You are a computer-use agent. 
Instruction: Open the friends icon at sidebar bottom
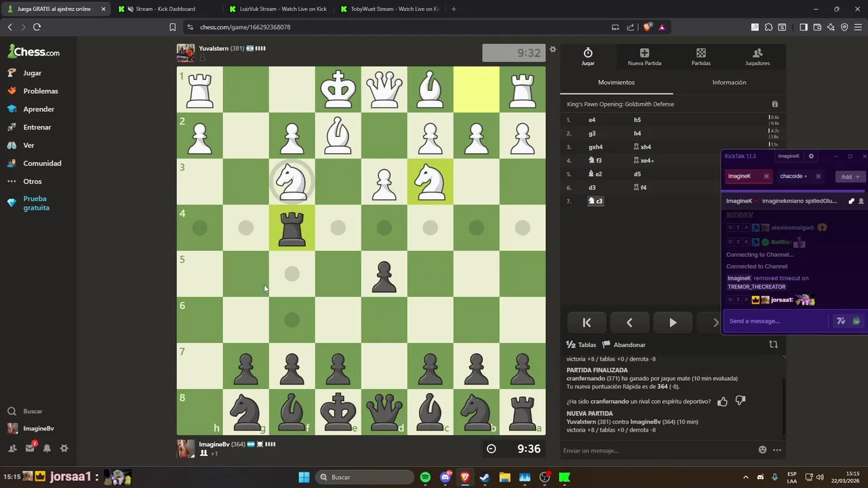click(12, 448)
